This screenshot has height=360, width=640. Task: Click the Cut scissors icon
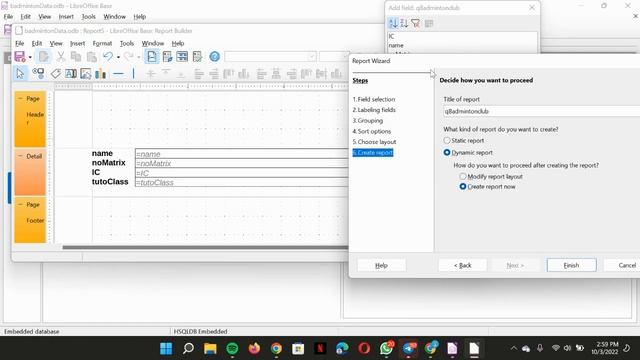[61, 56]
